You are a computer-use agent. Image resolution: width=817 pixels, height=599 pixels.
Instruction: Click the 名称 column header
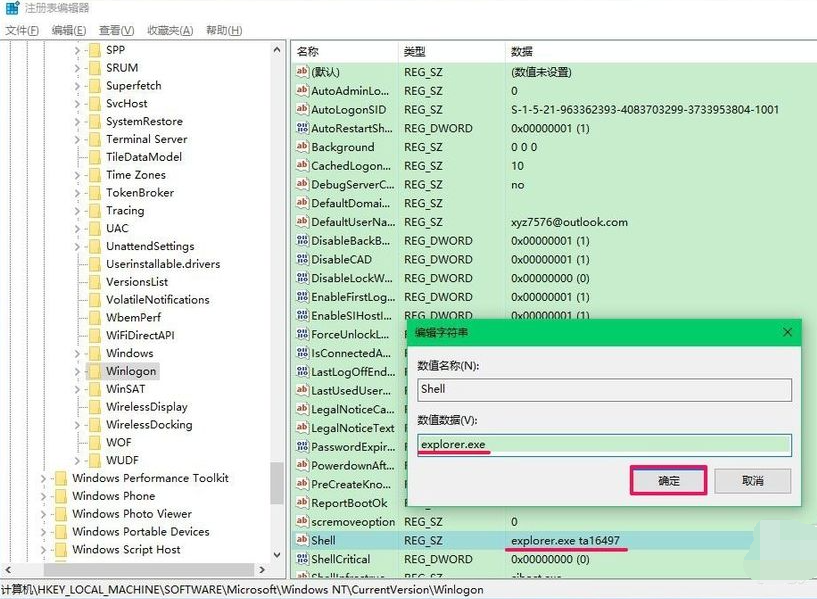tap(310, 50)
